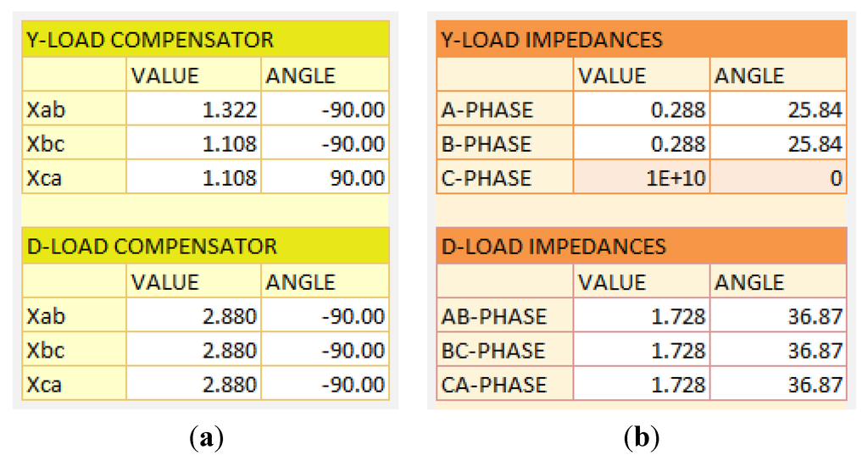Screen dimensions: 868x461
Task: Click the D-LOAD IMPEDANCES header cell
Action: click(641, 247)
